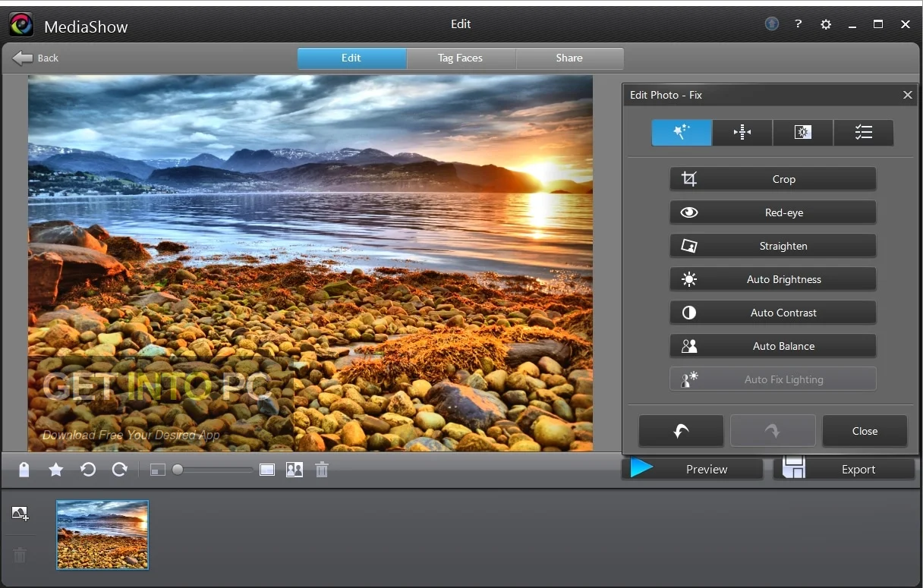Screen dimensions: 923x588
Task: Switch to the Share tab
Action: pyautogui.click(x=569, y=58)
